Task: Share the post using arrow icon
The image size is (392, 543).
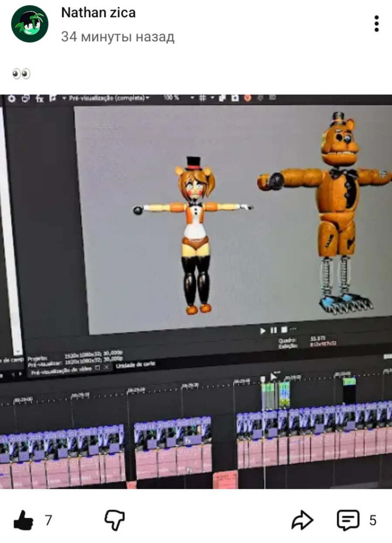Action: (x=302, y=520)
